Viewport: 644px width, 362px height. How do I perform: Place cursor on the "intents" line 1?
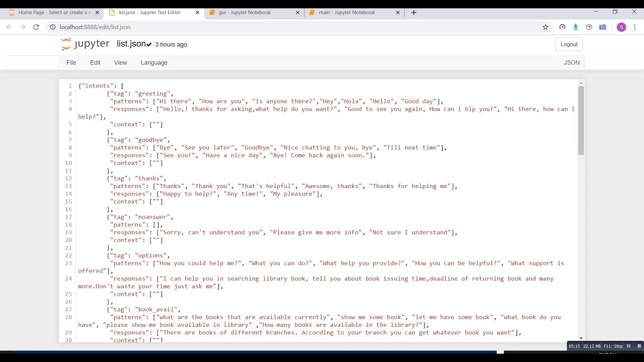click(x=101, y=86)
